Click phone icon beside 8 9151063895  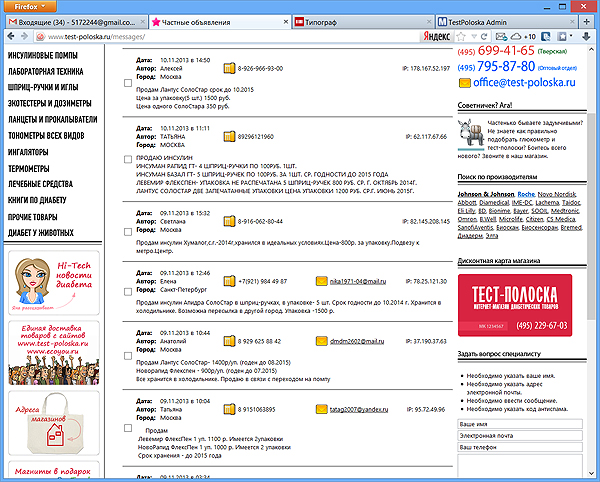(229, 409)
